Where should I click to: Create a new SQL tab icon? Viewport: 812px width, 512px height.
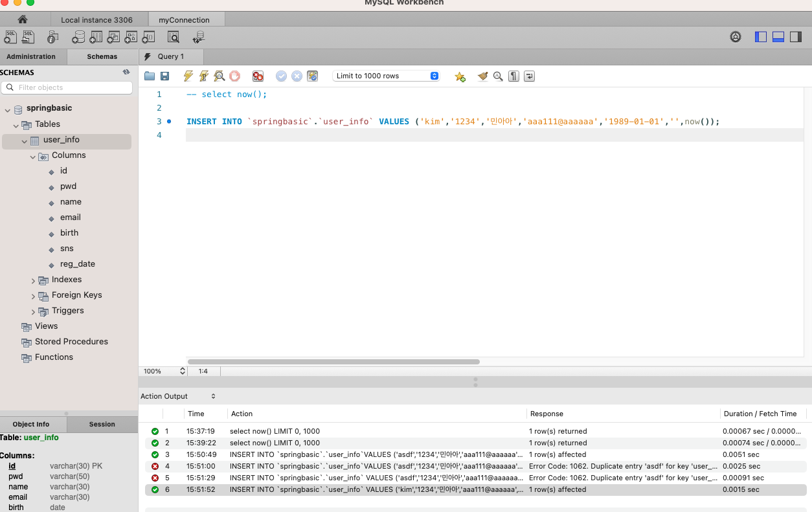pyautogui.click(x=11, y=38)
